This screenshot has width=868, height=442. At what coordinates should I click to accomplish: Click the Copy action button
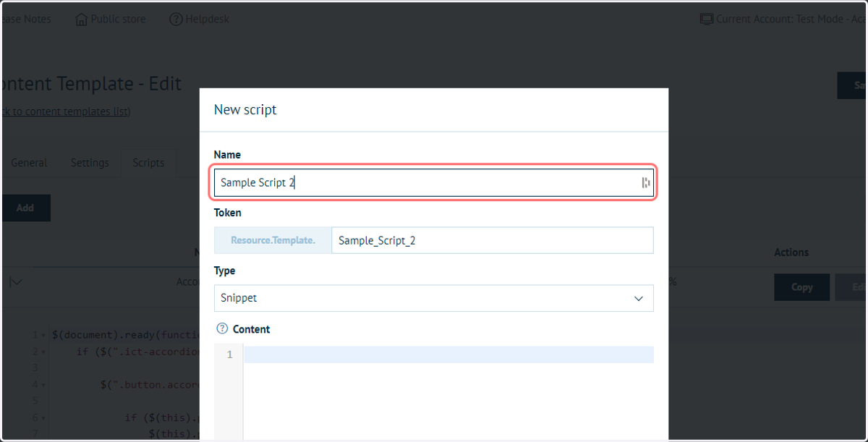pyautogui.click(x=801, y=287)
